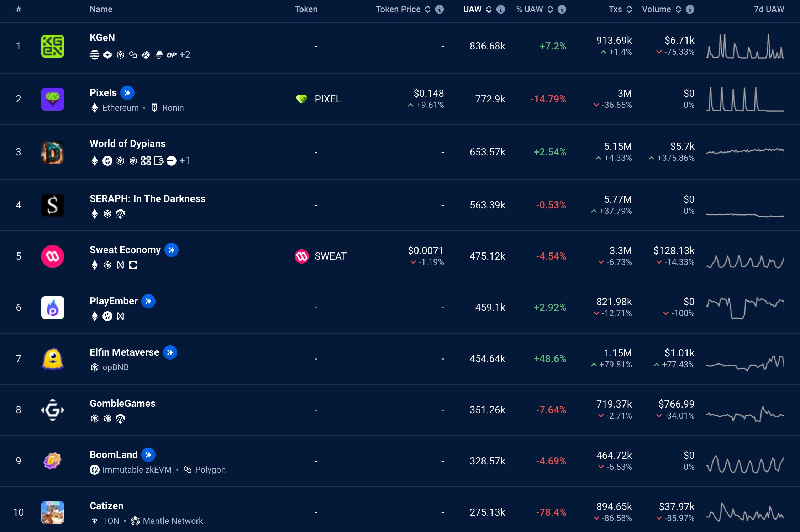Click the Pixels game logo icon

pos(53,99)
